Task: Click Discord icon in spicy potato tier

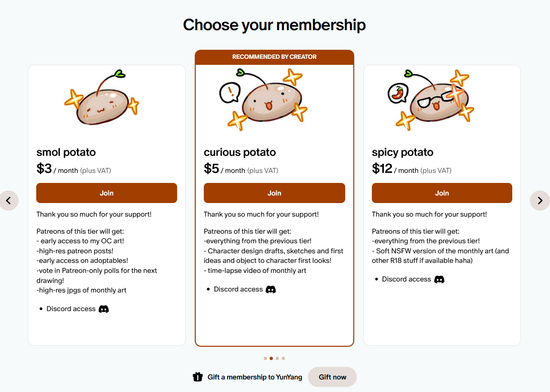Action: point(439,279)
